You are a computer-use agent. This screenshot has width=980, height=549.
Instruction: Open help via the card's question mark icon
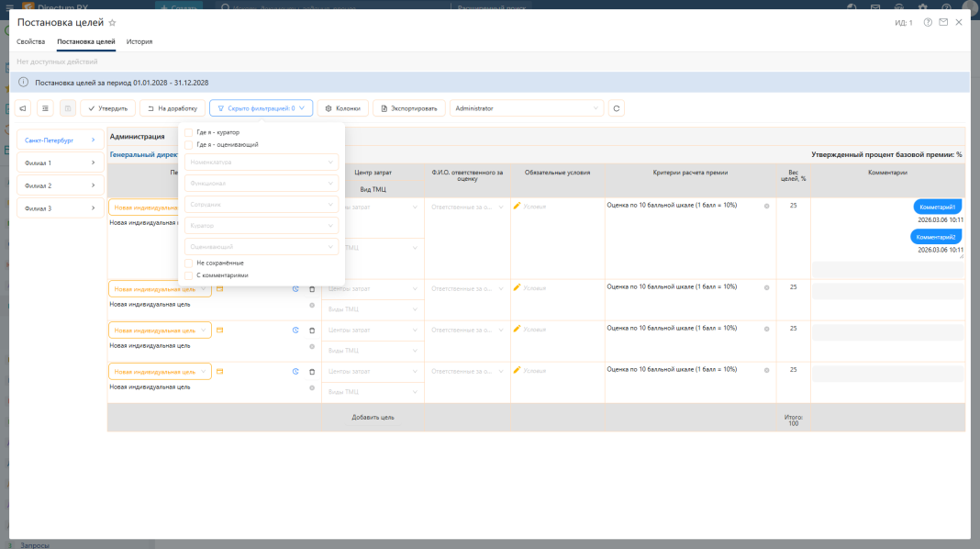[x=928, y=22]
